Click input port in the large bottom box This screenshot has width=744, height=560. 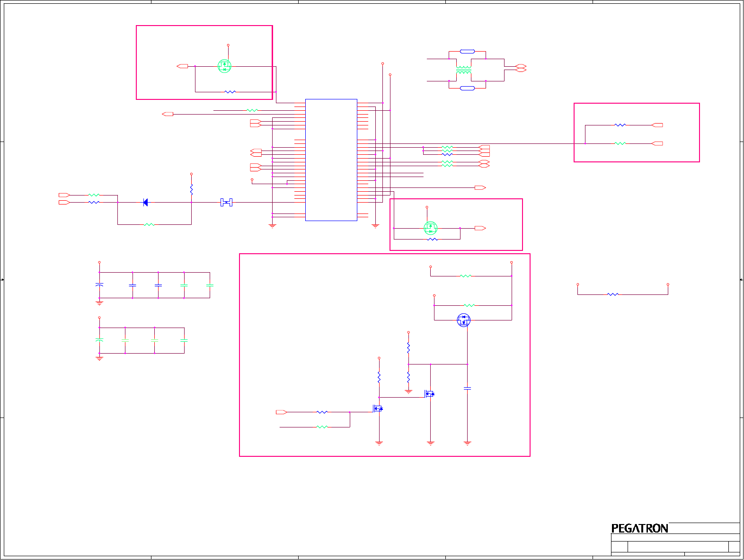[x=282, y=412]
